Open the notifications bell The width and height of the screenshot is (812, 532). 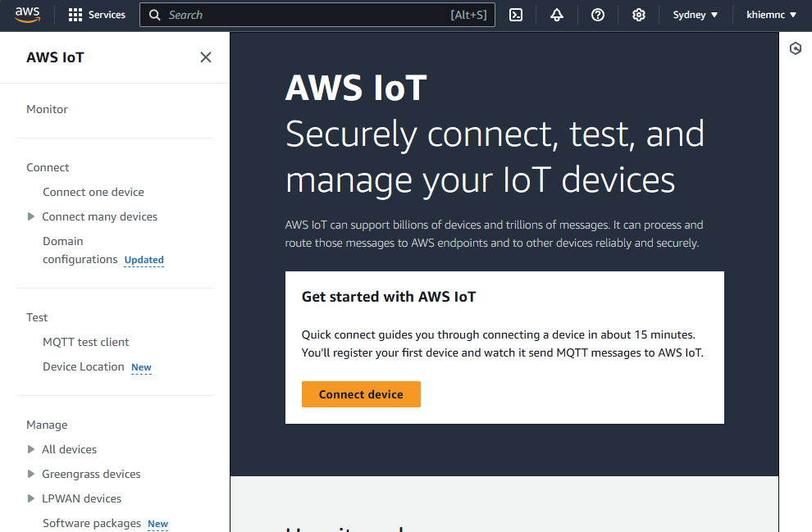(x=557, y=15)
